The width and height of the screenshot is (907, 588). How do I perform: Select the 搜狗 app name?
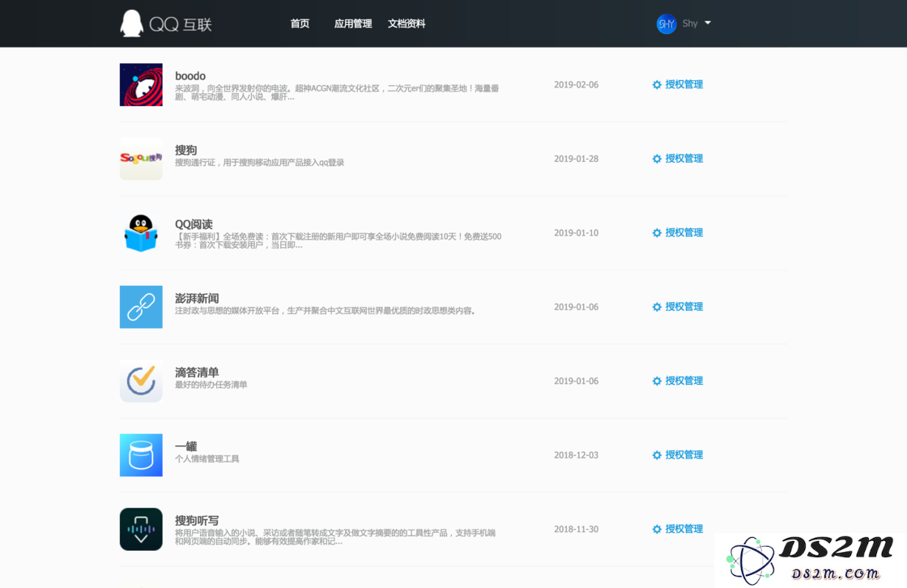(185, 150)
